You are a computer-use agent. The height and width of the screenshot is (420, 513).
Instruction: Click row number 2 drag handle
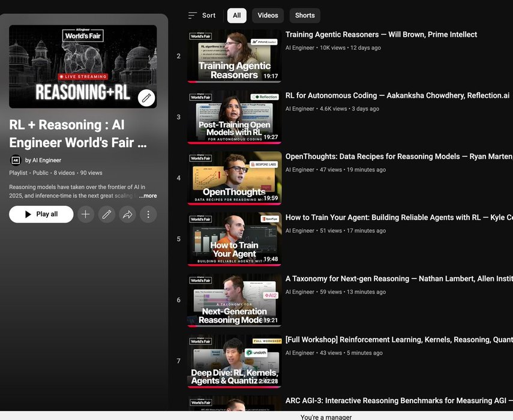tap(179, 56)
